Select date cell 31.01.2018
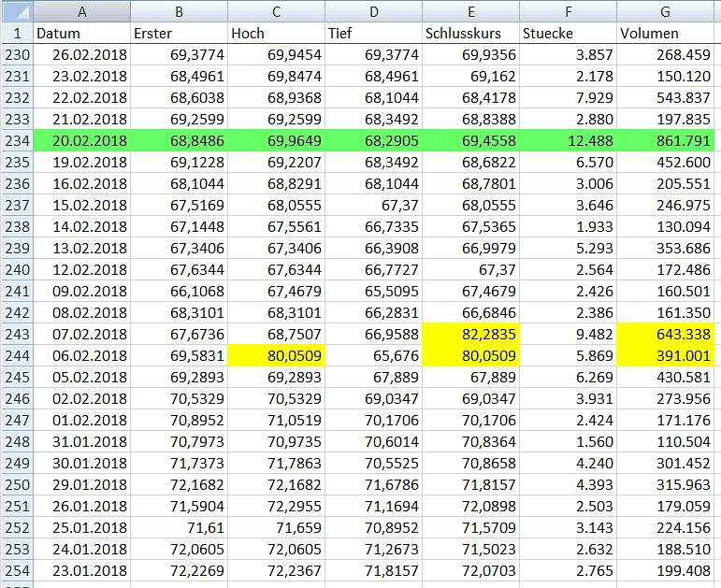This screenshot has width=721, height=588. point(82,442)
